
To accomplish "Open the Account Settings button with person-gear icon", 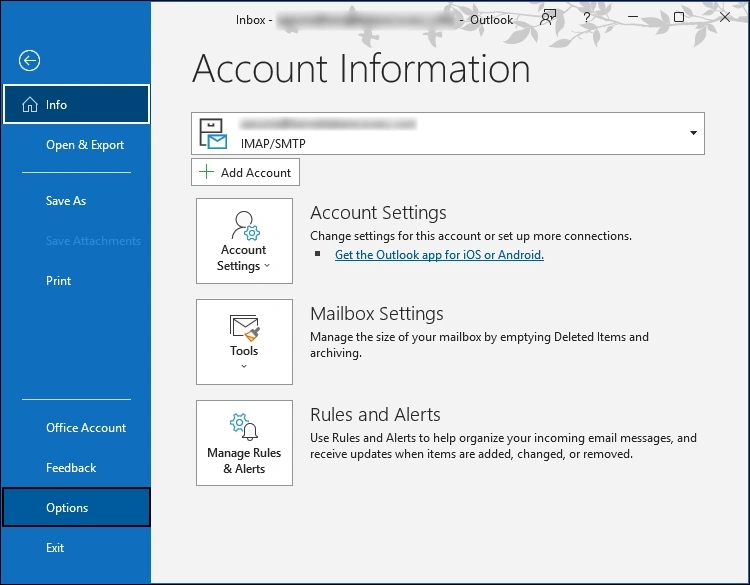I will click(244, 241).
